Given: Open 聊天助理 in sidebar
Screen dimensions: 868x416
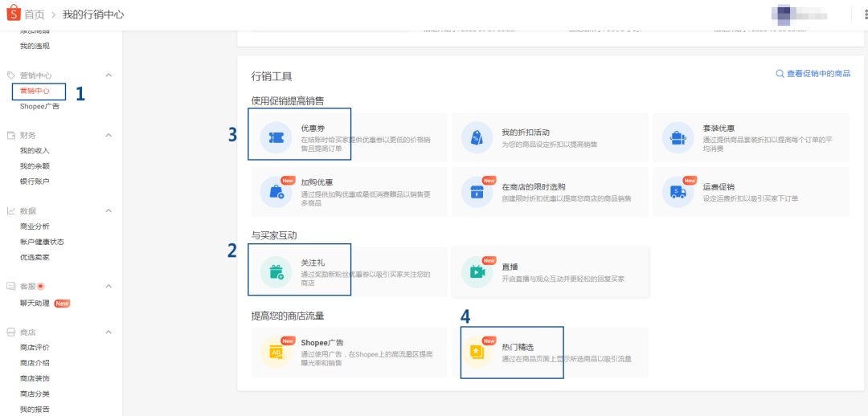Looking at the screenshot, I should 35,303.
